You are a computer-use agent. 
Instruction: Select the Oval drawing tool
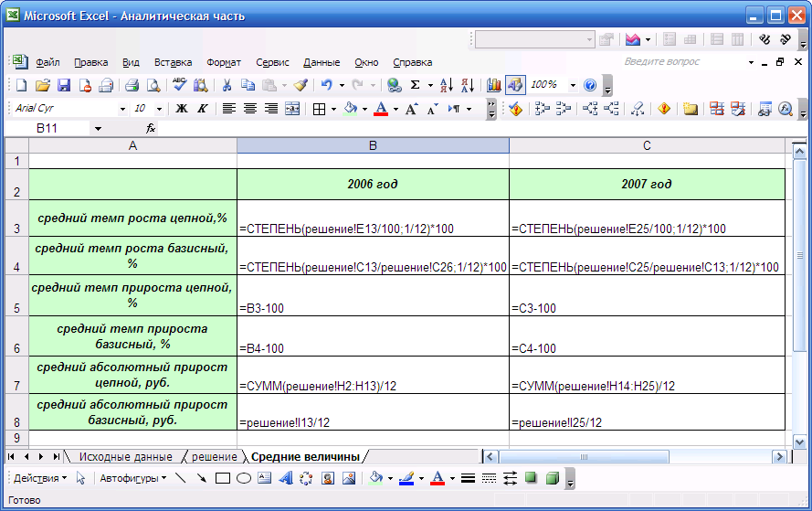point(244,478)
